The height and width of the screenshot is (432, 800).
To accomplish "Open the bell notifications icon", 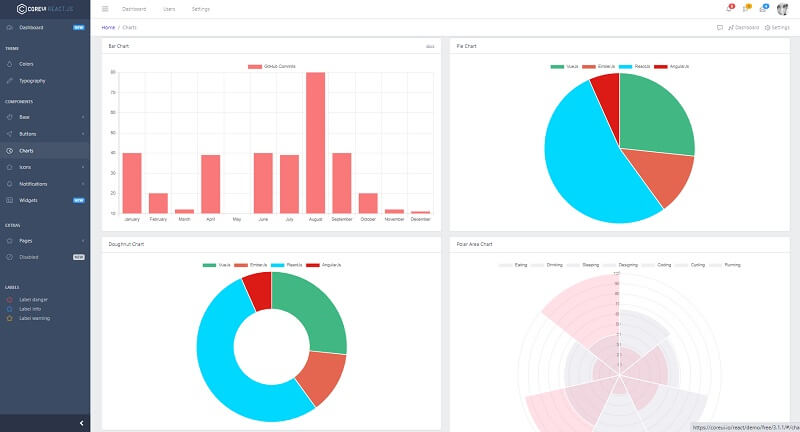I will point(728,9).
